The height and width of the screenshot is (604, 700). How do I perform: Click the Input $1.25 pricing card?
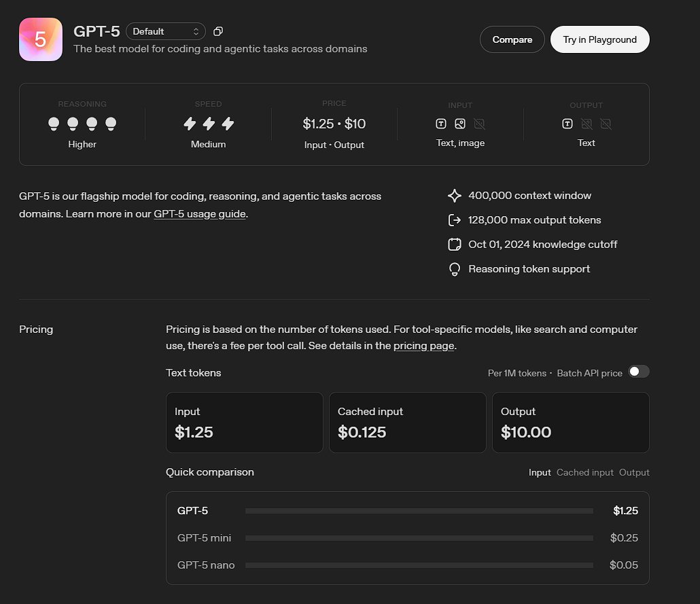245,423
